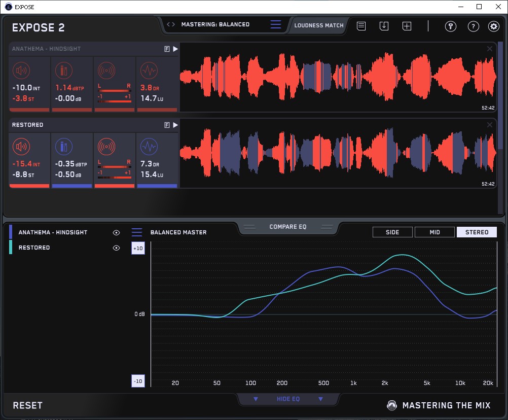This screenshot has height=420, width=508.
Task: Click the stereo phase icon for Anathema track
Action: pyautogui.click(x=106, y=71)
